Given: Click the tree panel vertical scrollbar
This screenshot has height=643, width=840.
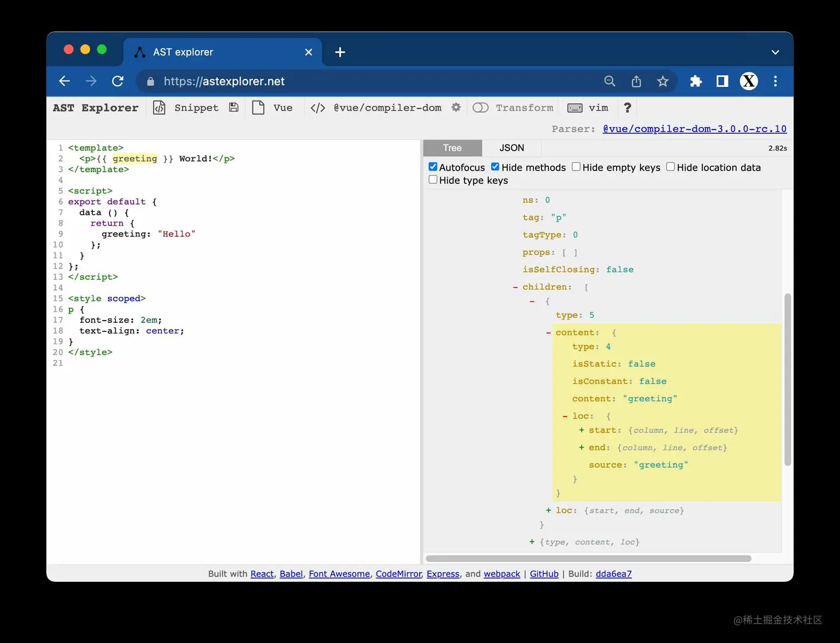Looking at the screenshot, I should tap(787, 380).
